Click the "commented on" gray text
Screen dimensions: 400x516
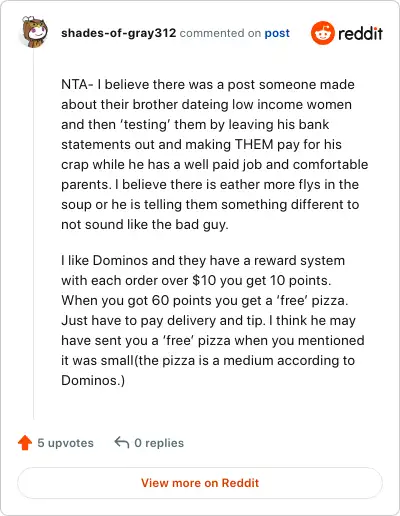220,33
